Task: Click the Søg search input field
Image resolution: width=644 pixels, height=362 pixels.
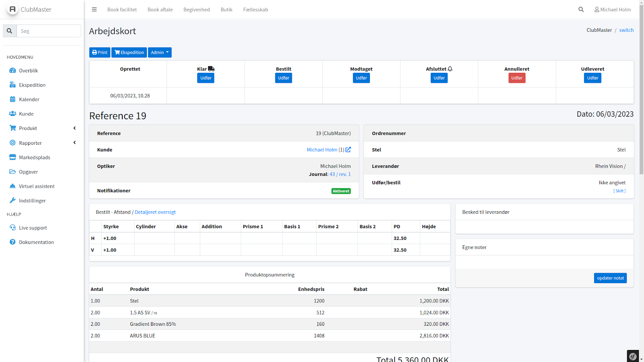Action: click(x=49, y=31)
